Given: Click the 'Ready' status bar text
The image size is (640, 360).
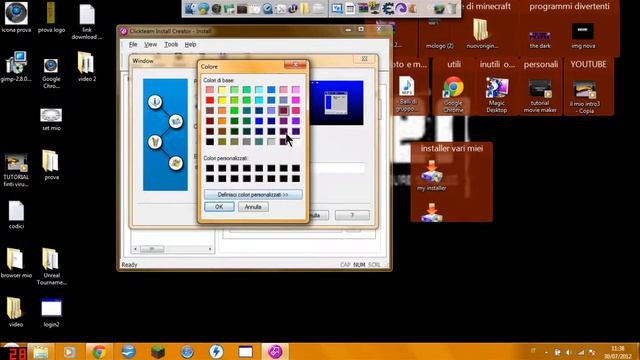Looking at the screenshot, I should pos(129,264).
